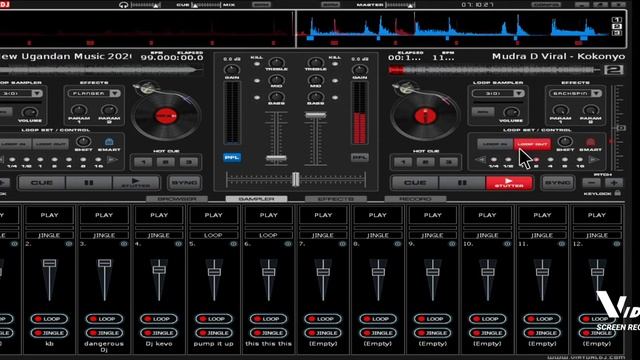Click the left deck Stutter play button
Viewport: 640px width, 360px height.
pyautogui.click(x=136, y=183)
